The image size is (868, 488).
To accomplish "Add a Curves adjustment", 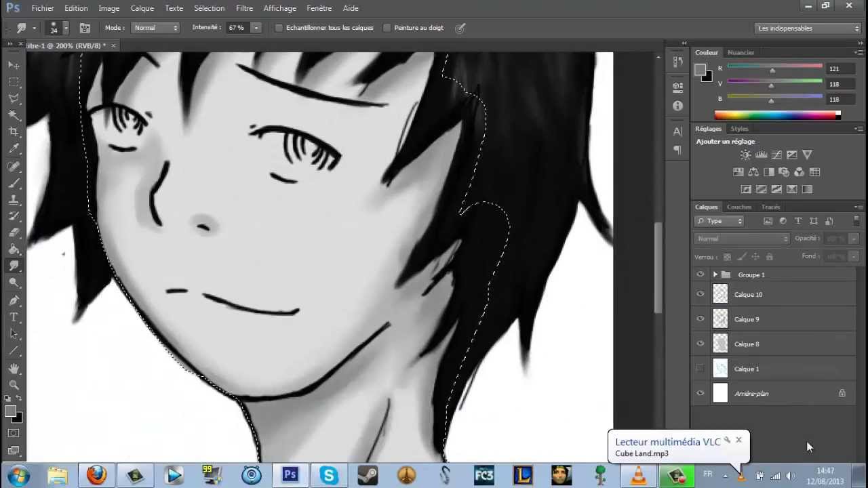I will click(x=776, y=155).
